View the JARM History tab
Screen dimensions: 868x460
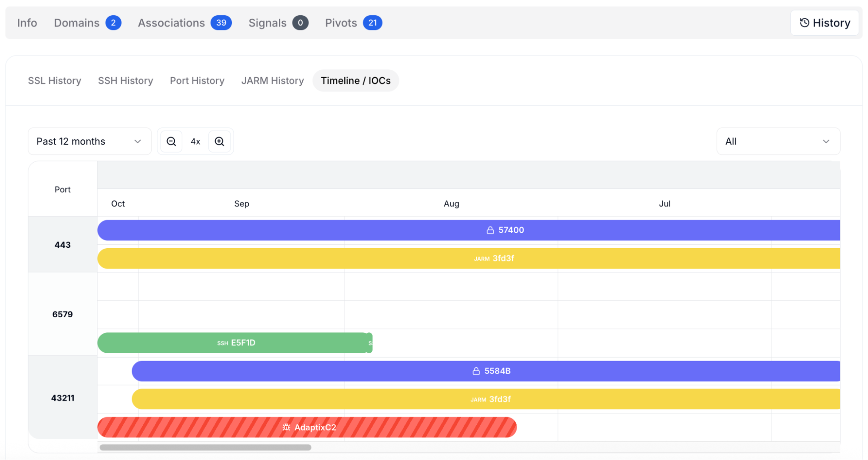[x=272, y=81]
